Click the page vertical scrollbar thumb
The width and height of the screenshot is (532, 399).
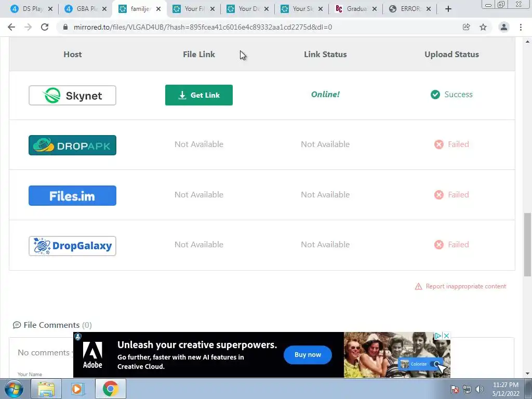coord(527,245)
